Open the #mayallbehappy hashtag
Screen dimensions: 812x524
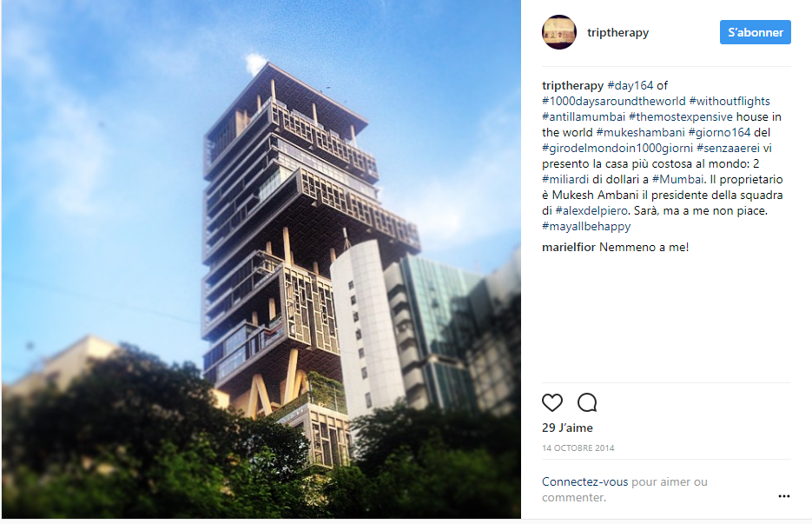point(586,227)
